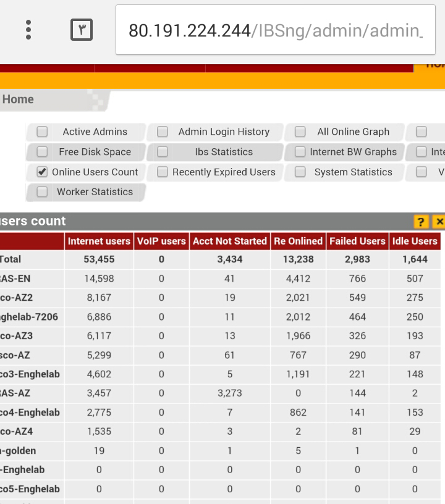Select the total idle users value 1,644
The height and width of the screenshot is (504, 445).
point(415,259)
